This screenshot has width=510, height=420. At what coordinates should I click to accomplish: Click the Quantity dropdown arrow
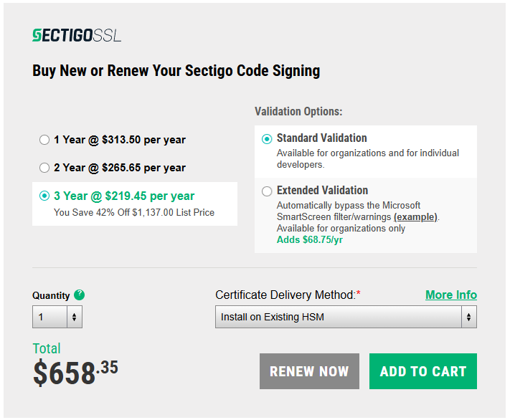point(75,317)
